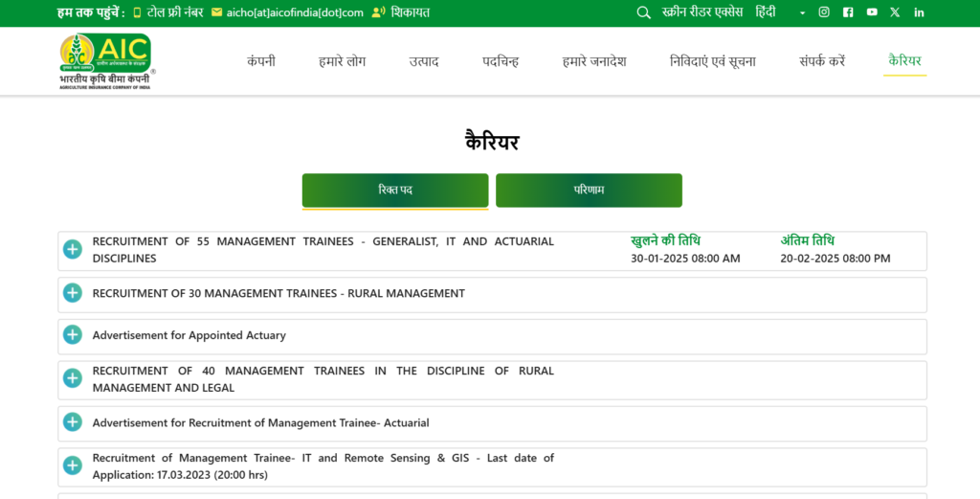This screenshot has height=499, width=980.
Task: Open स्क्रीन रीडर एक्सेस link
Action: [702, 11]
